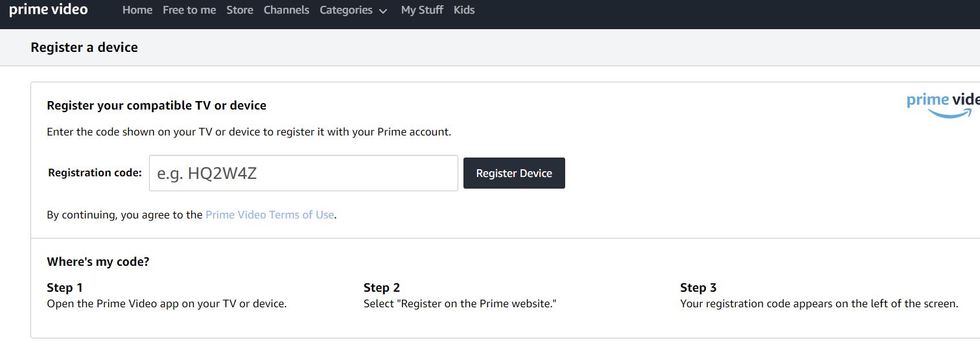
Task: Switch to the Kids section
Action: pos(464,10)
